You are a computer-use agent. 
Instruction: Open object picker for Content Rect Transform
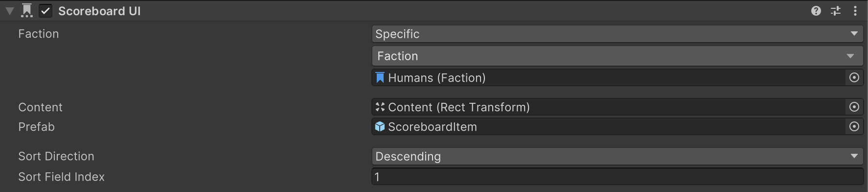(854, 107)
